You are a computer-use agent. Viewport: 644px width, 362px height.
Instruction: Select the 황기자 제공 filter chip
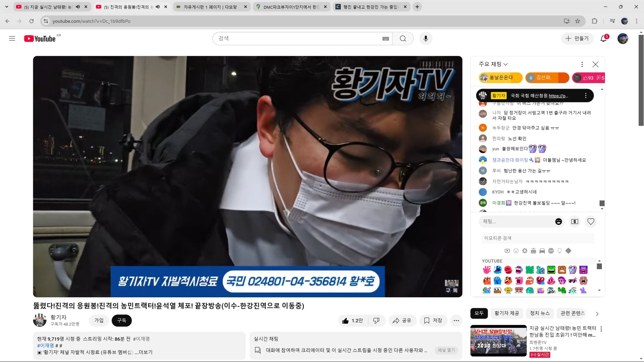coord(507,313)
